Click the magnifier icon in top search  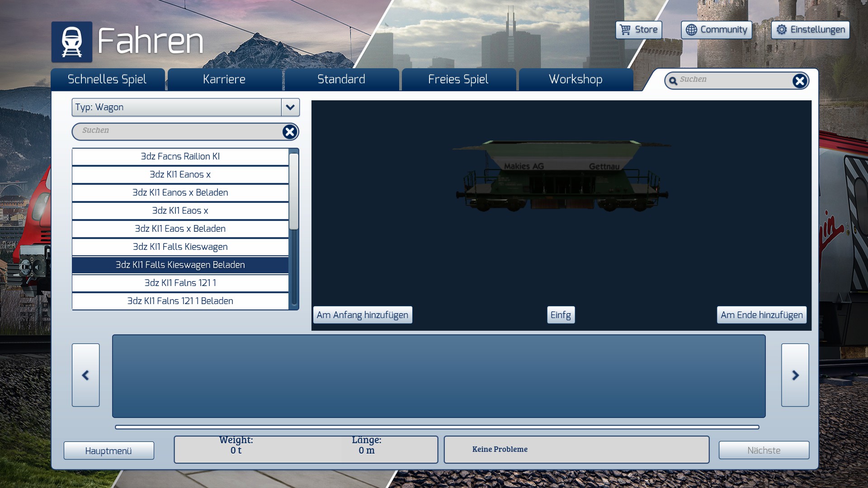pos(673,81)
